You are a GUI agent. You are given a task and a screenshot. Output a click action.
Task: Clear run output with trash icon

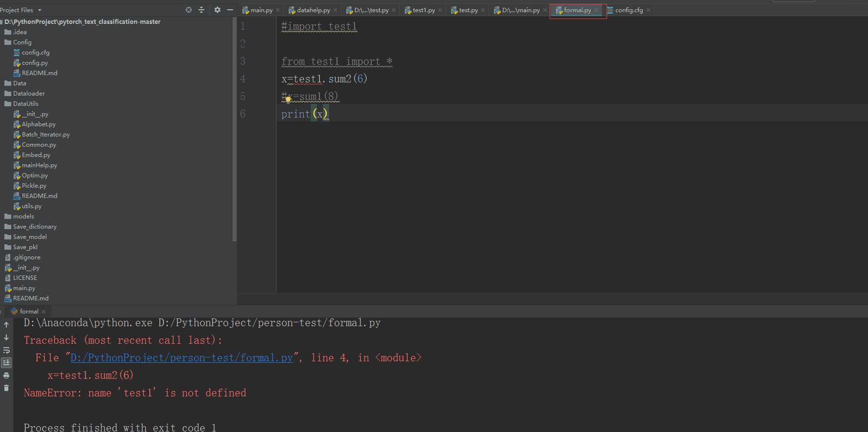(6, 388)
